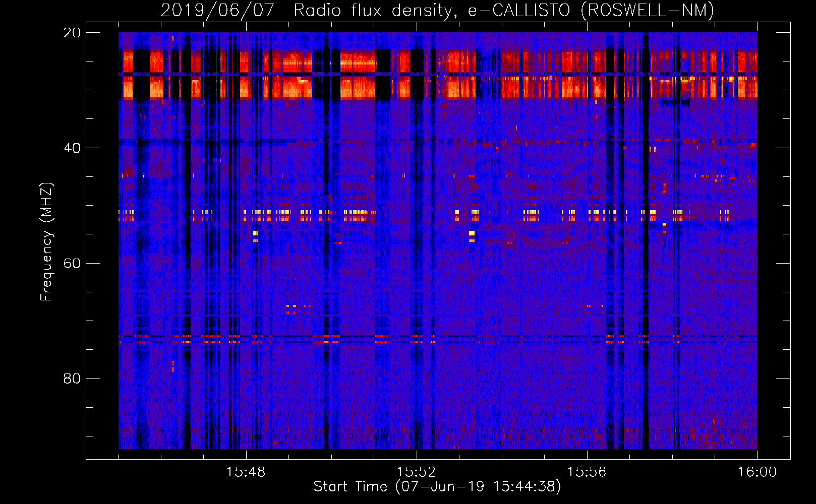Click the 'Frequency (MHZ)' axis label

46,242
